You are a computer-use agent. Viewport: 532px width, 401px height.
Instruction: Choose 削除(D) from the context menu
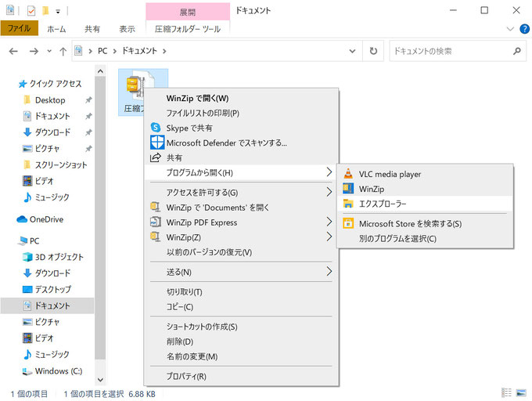(241, 341)
